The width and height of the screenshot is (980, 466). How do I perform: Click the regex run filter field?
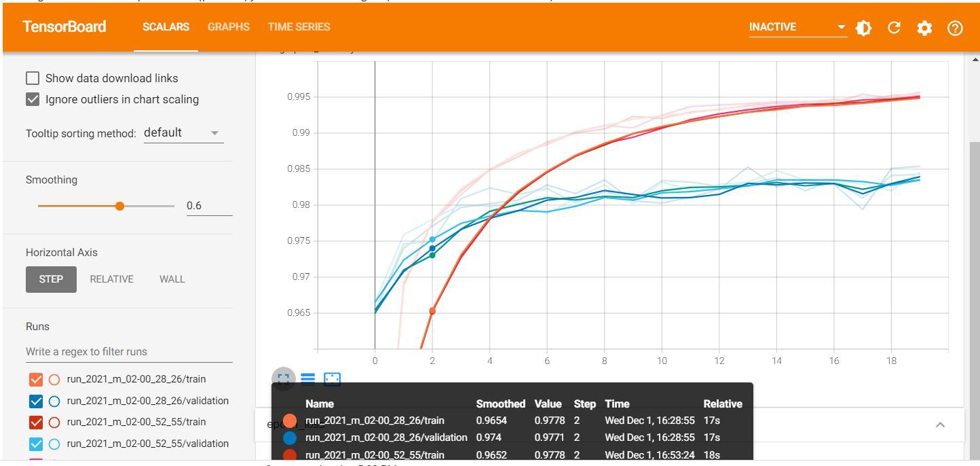[x=129, y=352]
